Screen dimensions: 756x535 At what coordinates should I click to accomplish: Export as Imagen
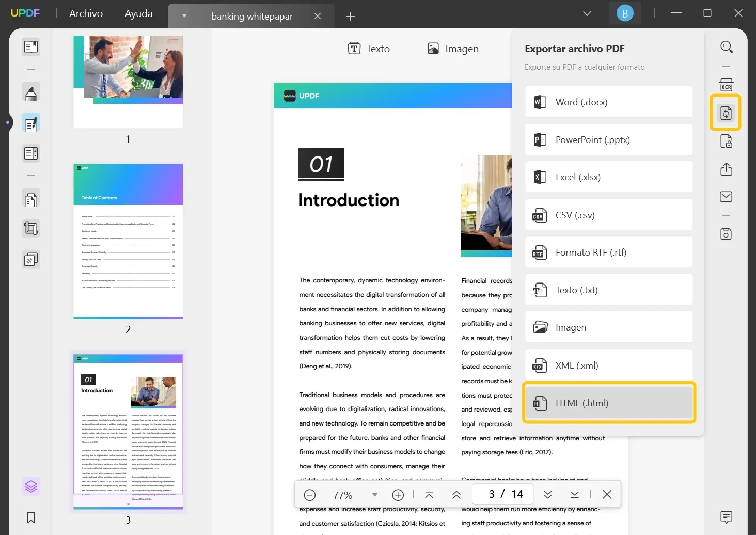pyautogui.click(x=609, y=327)
